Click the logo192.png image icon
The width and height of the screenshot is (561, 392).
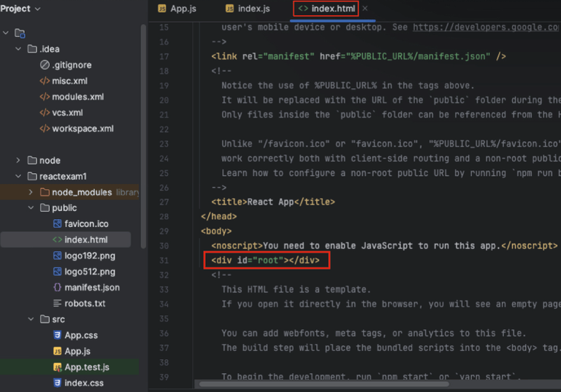[x=57, y=255]
